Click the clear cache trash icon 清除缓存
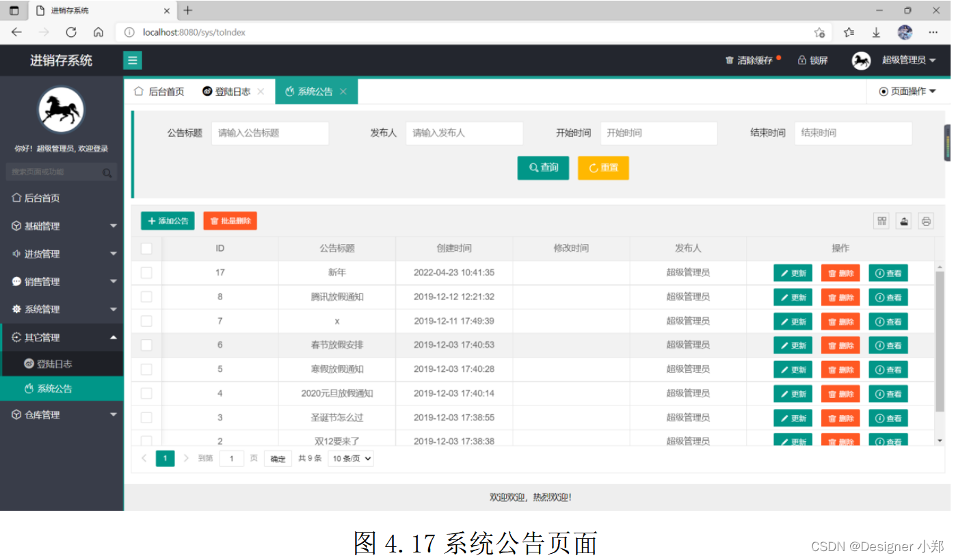954x560 pixels. pos(729,61)
